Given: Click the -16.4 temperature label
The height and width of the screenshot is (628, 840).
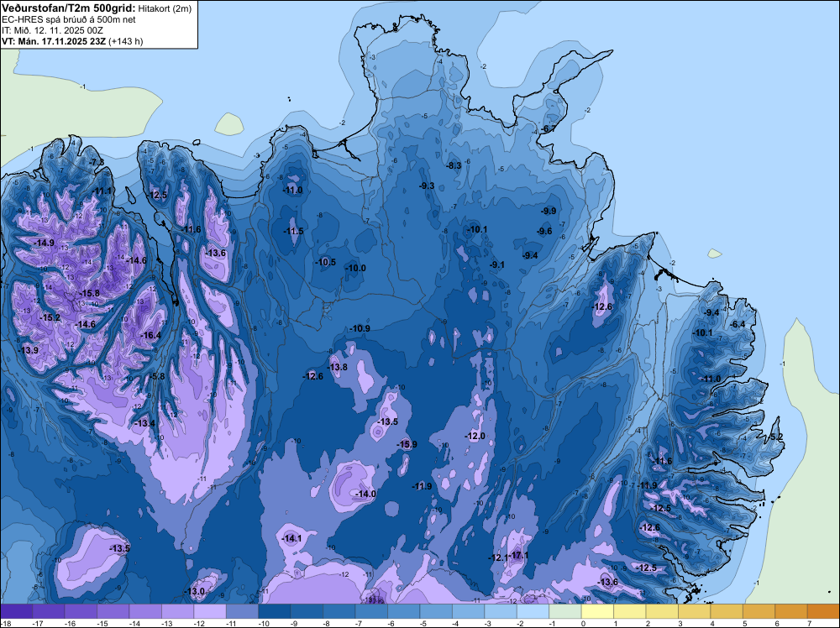Looking at the screenshot, I should (x=150, y=335).
